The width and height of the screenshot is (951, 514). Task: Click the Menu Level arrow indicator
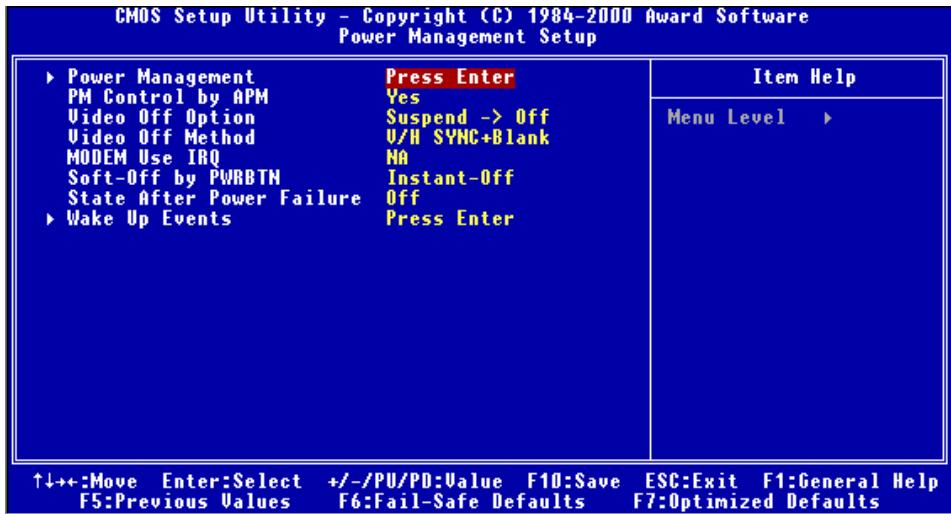pyautogui.click(x=828, y=118)
